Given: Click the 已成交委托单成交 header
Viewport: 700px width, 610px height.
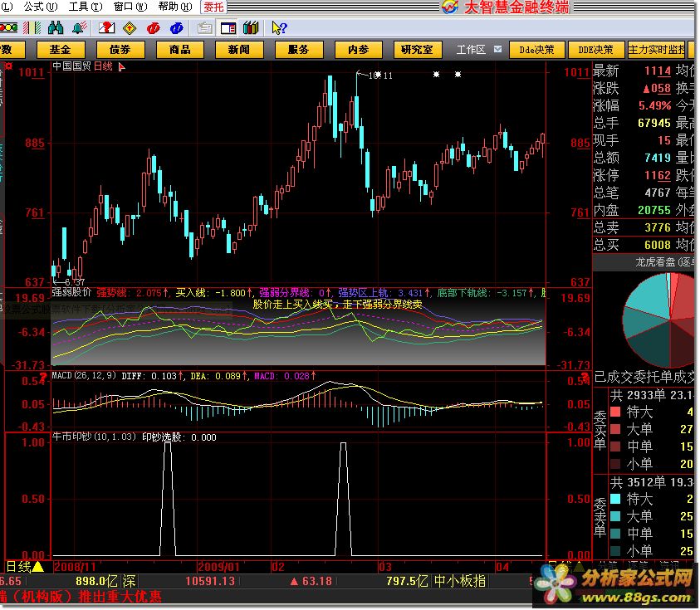Looking at the screenshot, I should 644,377.
